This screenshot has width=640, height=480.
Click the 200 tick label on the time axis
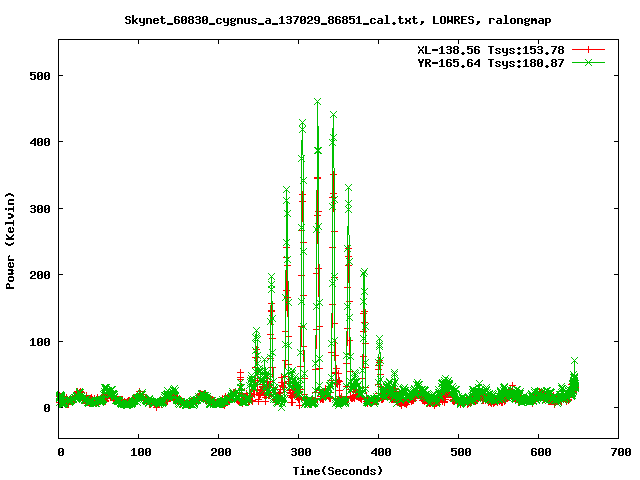click(221, 452)
